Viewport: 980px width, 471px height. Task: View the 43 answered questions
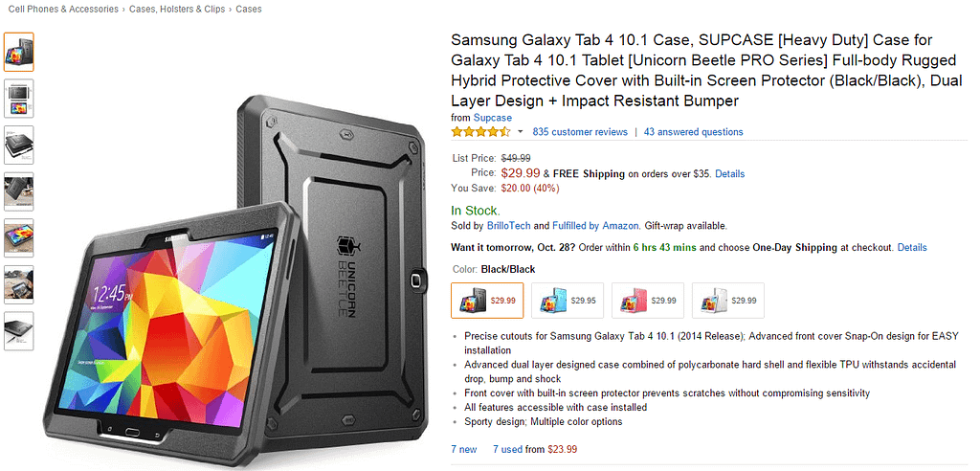[x=694, y=132]
